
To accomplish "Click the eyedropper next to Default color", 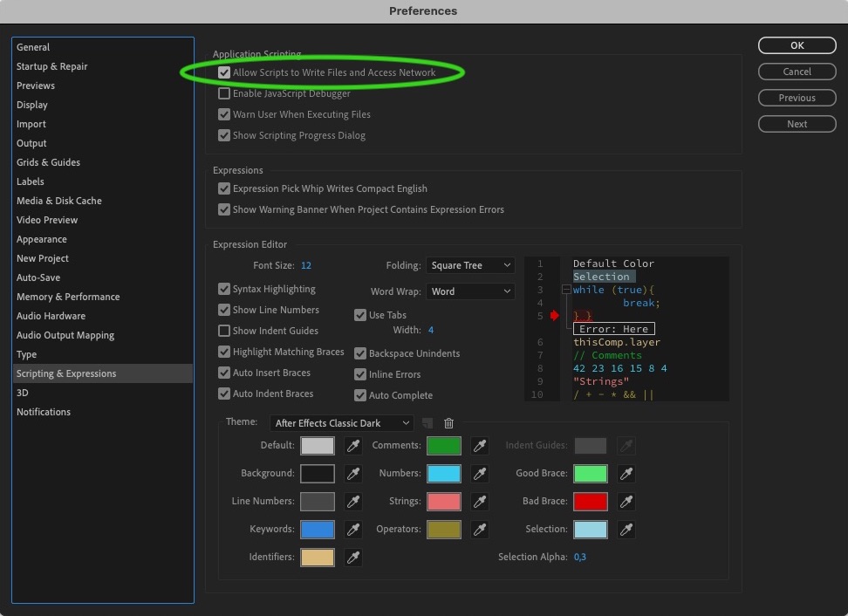I will pyautogui.click(x=353, y=446).
